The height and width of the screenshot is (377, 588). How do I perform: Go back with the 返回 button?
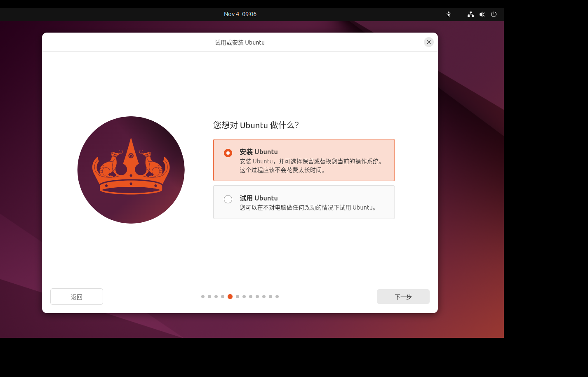(77, 297)
